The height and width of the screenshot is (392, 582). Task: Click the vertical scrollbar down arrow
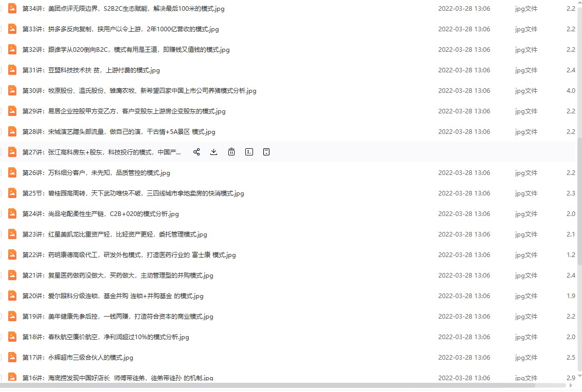[579, 377]
